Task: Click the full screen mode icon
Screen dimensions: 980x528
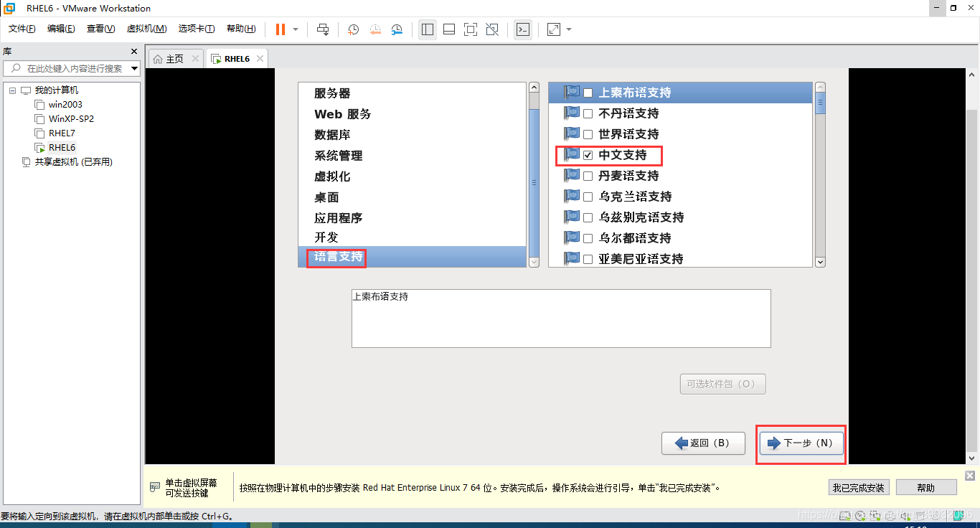Action: point(471,29)
